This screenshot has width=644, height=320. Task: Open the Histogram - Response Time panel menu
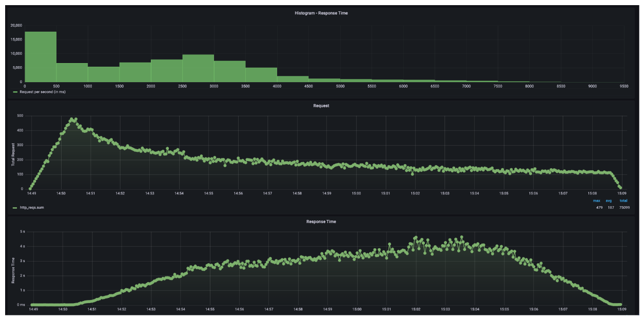(x=322, y=13)
